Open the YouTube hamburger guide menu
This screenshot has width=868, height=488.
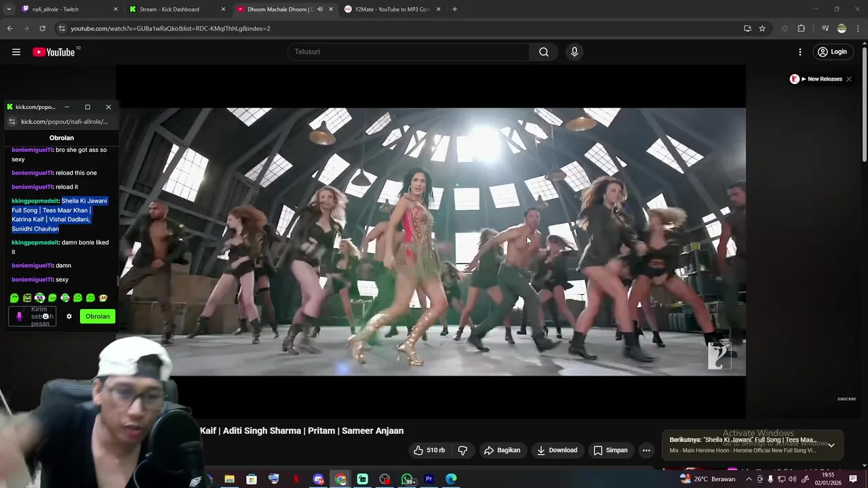(x=16, y=52)
